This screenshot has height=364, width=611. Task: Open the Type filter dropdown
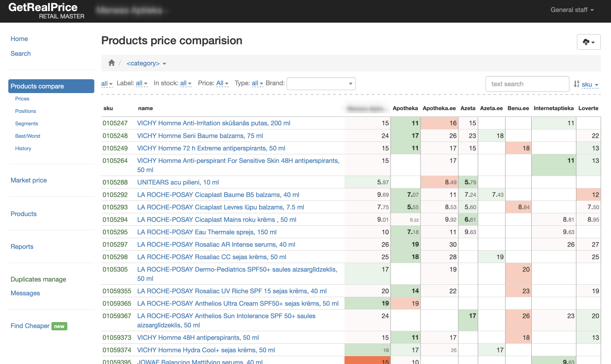[257, 83]
